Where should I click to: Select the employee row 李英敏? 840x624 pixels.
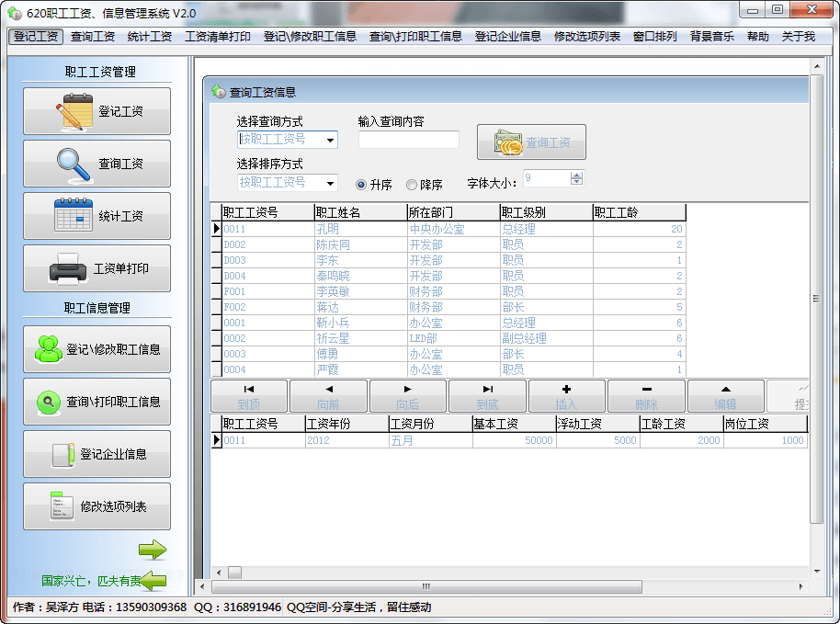click(x=448, y=291)
